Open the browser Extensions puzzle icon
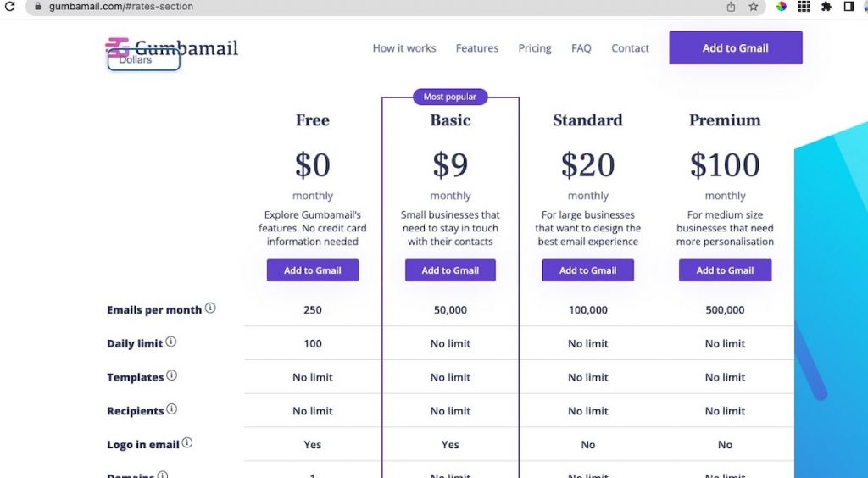The height and width of the screenshot is (478, 868). click(x=826, y=7)
